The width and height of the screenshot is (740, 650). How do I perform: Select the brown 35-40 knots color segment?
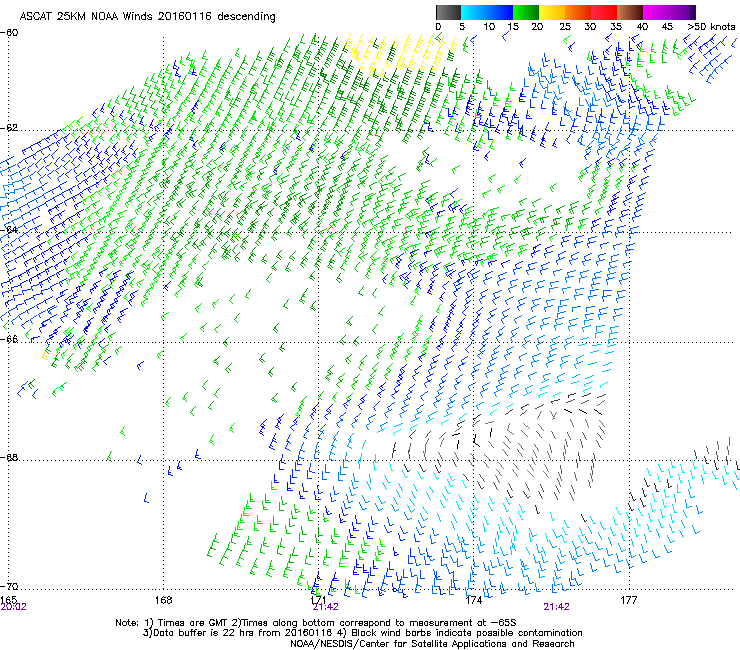630,12
